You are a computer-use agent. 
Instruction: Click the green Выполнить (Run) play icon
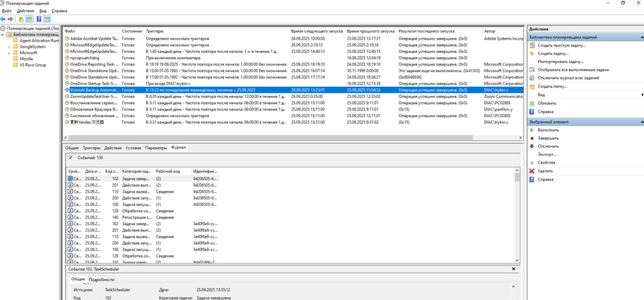[532, 130]
